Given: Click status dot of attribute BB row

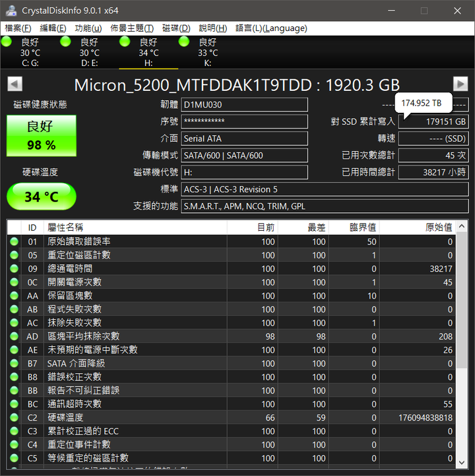Looking at the screenshot, I should (15, 390).
